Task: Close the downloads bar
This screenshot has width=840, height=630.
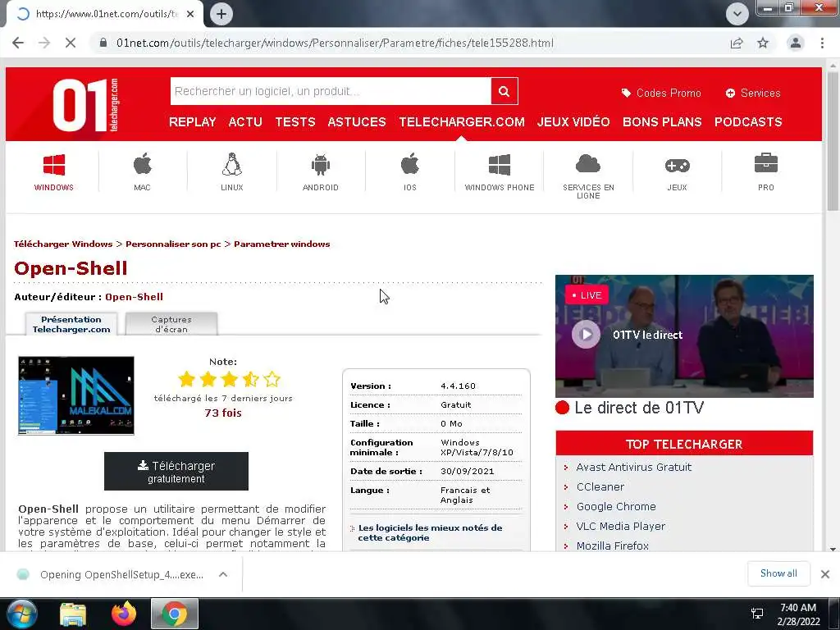Action: [x=825, y=573]
